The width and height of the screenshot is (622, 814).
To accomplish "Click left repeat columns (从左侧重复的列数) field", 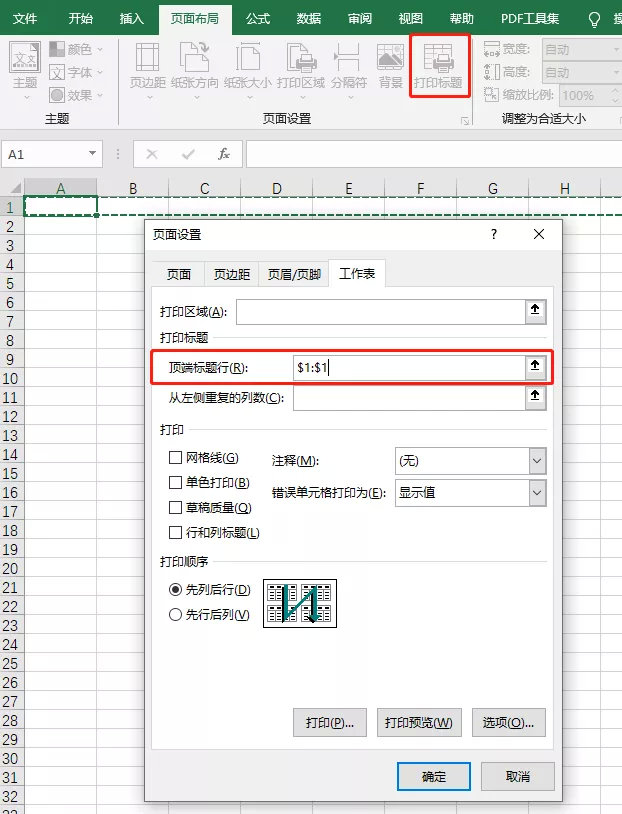I will pyautogui.click(x=409, y=398).
